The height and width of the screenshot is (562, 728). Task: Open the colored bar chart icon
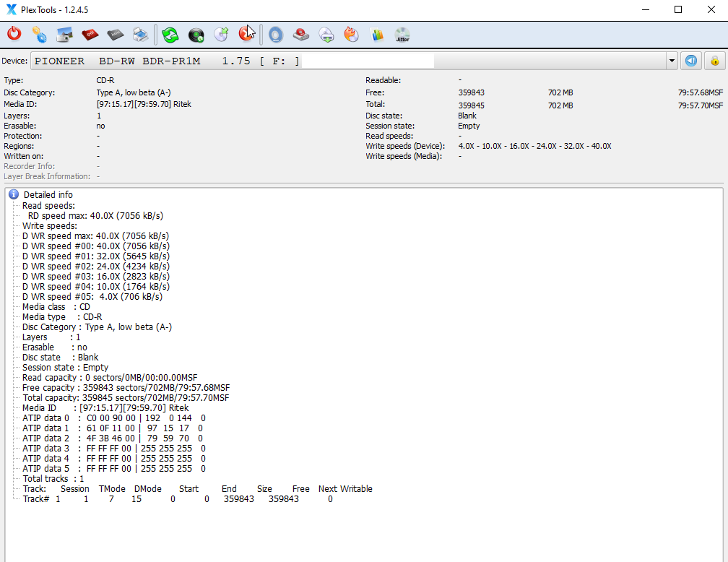[x=377, y=35]
